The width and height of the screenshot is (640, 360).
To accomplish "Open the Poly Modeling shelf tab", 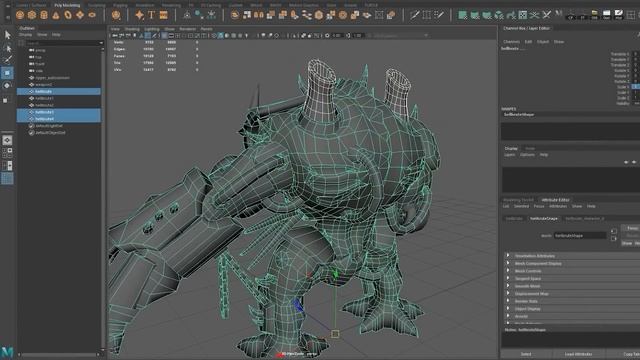I will [67, 5].
